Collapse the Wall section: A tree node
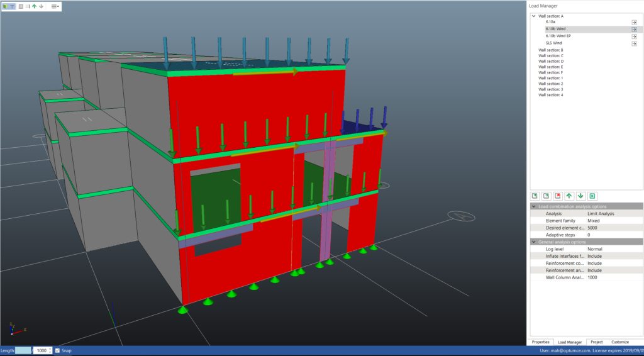 coord(534,16)
